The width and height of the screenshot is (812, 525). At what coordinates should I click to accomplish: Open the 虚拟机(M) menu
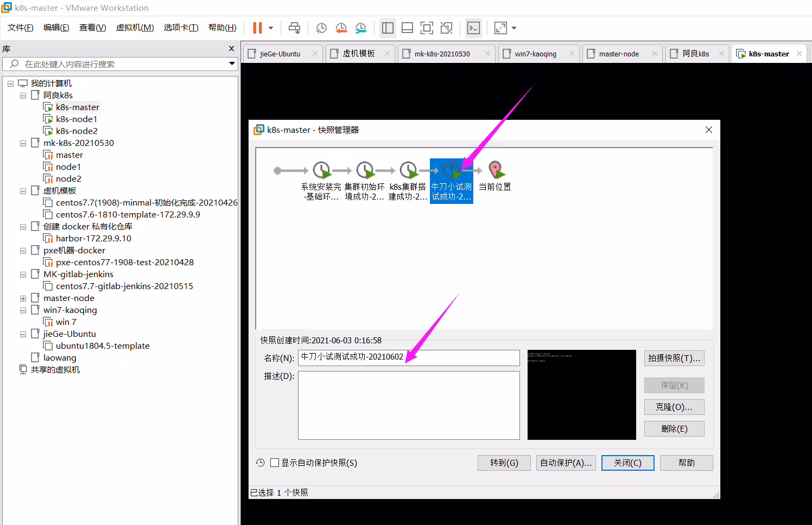click(x=135, y=28)
